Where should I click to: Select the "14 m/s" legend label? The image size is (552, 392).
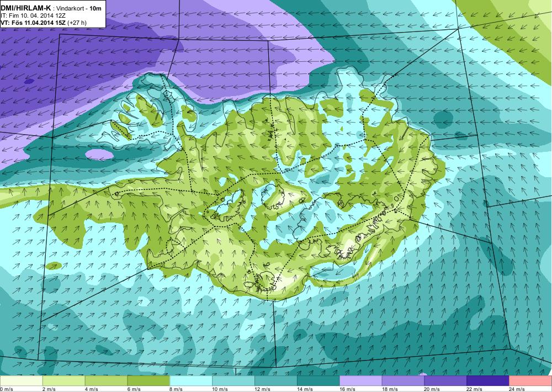(305, 389)
